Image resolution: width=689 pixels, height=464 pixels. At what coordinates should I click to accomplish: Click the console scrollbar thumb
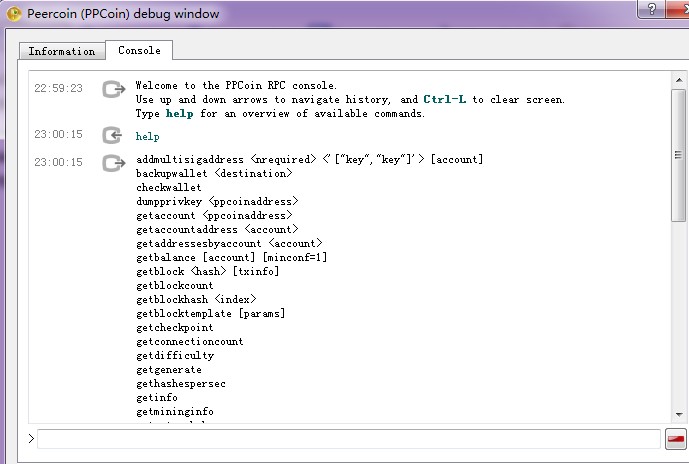pyautogui.click(x=679, y=155)
